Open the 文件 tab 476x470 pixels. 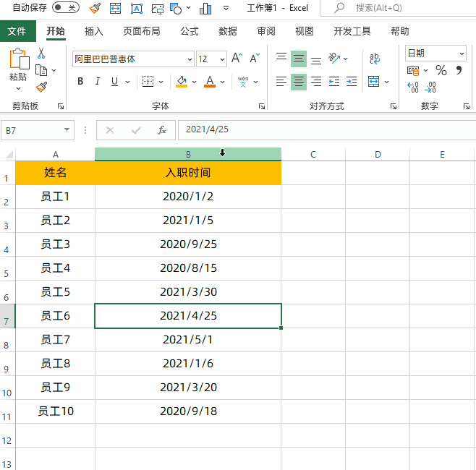click(18, 31)
